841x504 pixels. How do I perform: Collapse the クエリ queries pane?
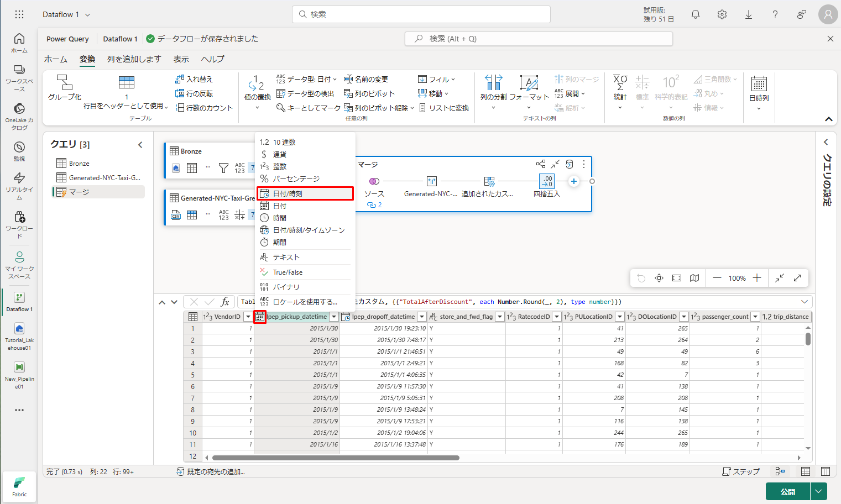click(140, 145)
